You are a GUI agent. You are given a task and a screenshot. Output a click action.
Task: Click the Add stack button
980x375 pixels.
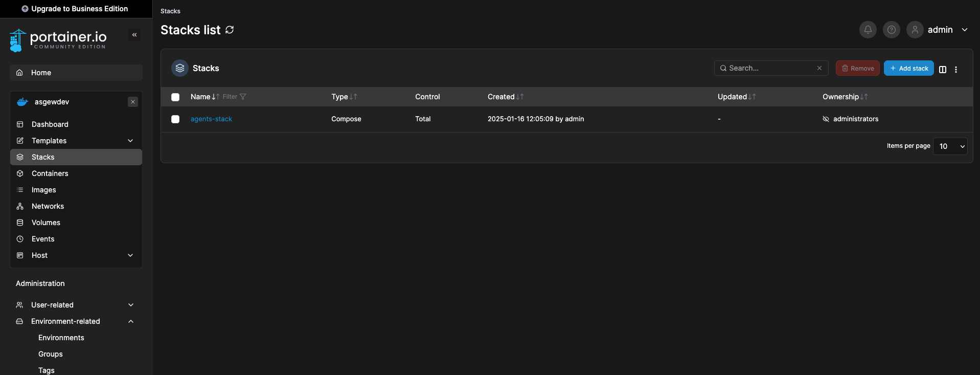pos(908,68)
